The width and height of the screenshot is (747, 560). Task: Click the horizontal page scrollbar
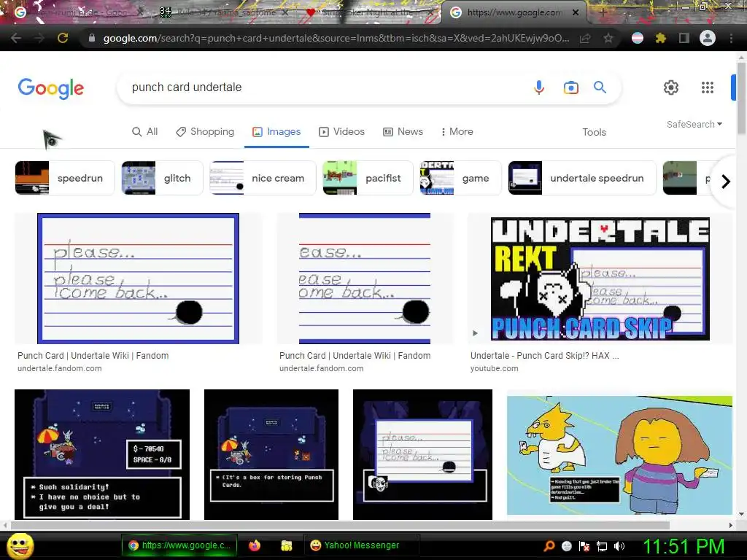click(x=340, y=525)
